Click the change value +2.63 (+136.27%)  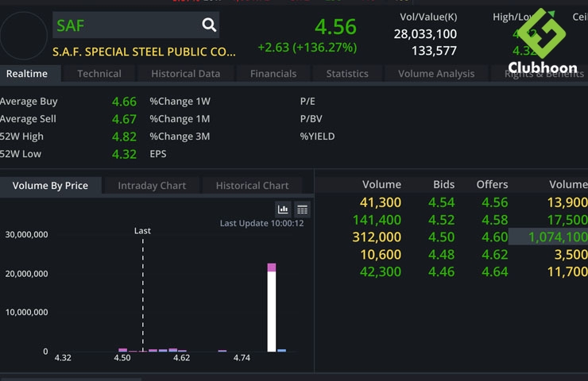click(x=308, y=48)
